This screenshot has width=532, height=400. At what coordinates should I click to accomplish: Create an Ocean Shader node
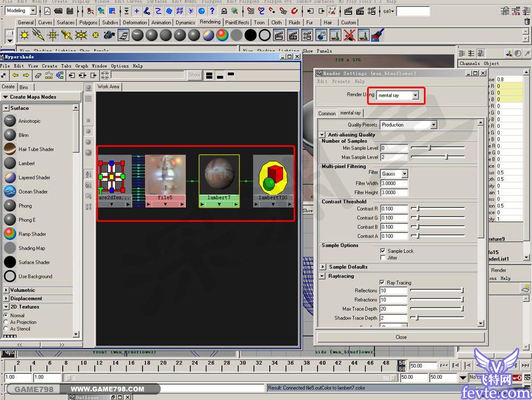10,191
